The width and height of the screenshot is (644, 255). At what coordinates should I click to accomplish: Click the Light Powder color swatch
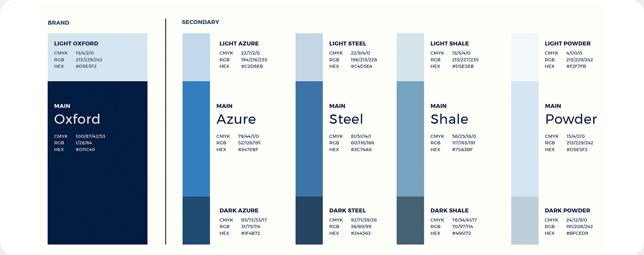pyautogui.click(x=525, y=57)
